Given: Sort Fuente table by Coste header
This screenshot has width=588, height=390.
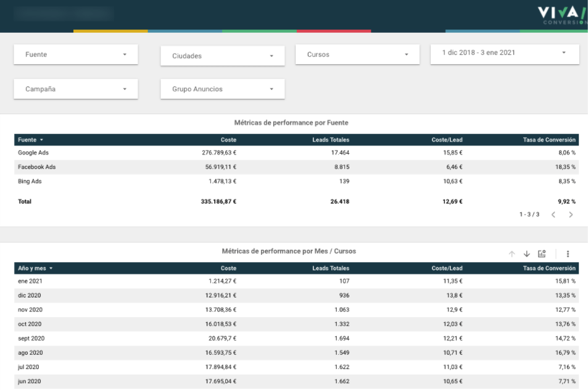Looking at the screenshot, I should 228,140.
